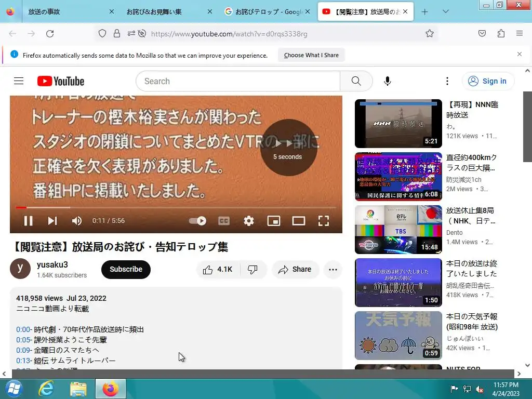Click the blocked autoplay icon in address bar
Viewport: 532px width, 399px height.
tap(142, 34)
